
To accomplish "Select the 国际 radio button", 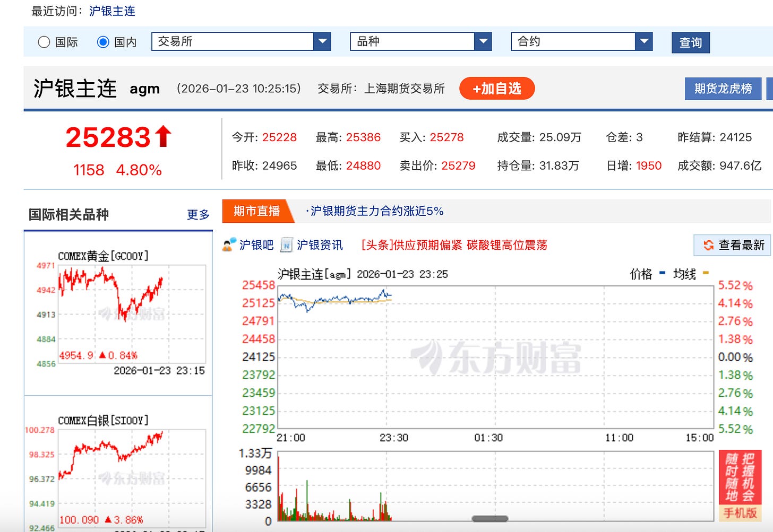I will click(x=44, y=42).
